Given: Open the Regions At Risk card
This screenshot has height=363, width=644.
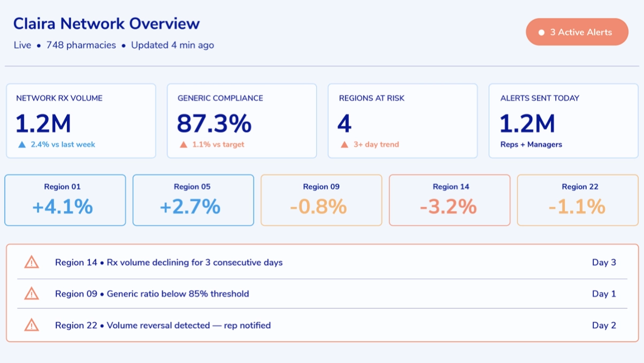Looking at the screenshot, I should pyautogui.click(x=403, y=120).
